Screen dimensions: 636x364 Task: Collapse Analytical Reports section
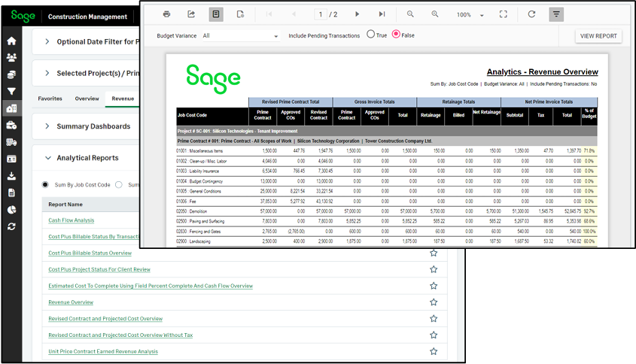point(48,158)
